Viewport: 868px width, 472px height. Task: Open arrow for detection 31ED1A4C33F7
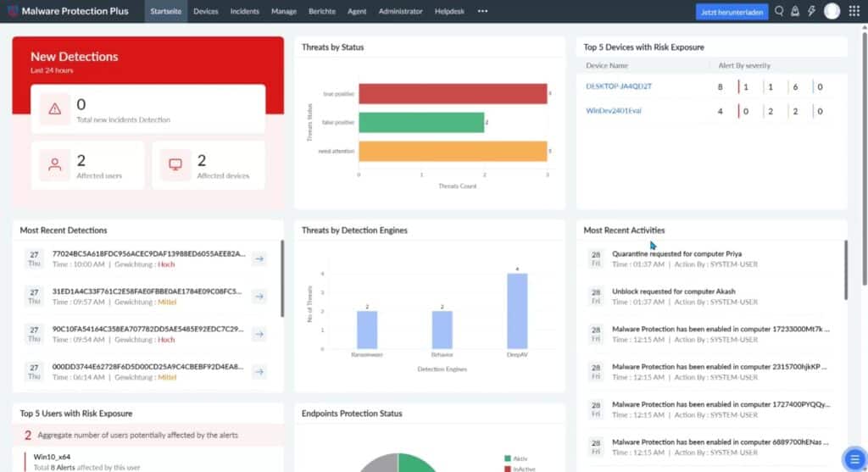click(x=259, y=296)
